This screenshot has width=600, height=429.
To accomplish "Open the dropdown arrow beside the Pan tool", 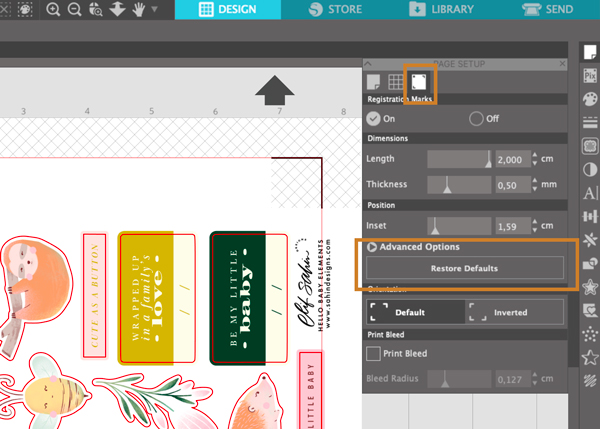I will [x=154, y=9].
